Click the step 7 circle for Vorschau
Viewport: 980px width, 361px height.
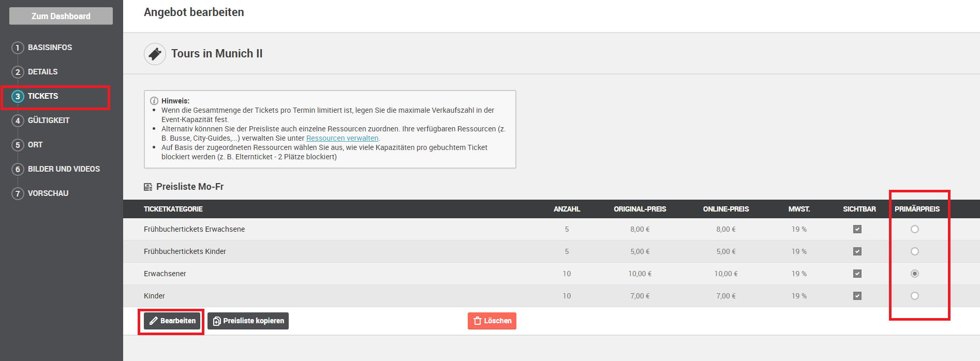(x=18, y=193)
